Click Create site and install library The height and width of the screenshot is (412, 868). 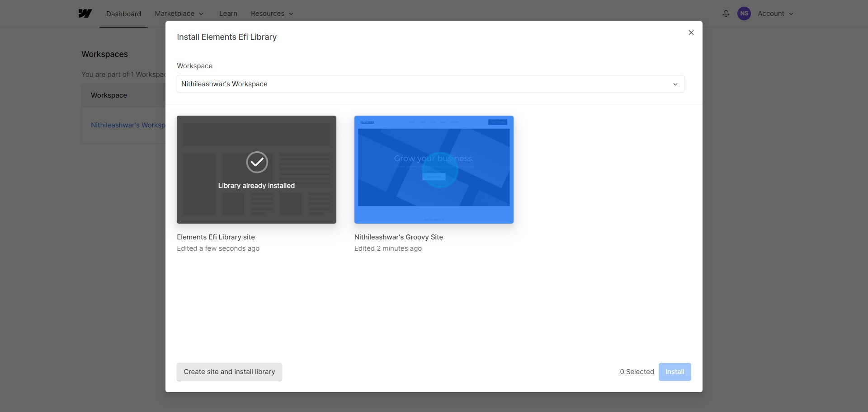(x=229, y=372)
